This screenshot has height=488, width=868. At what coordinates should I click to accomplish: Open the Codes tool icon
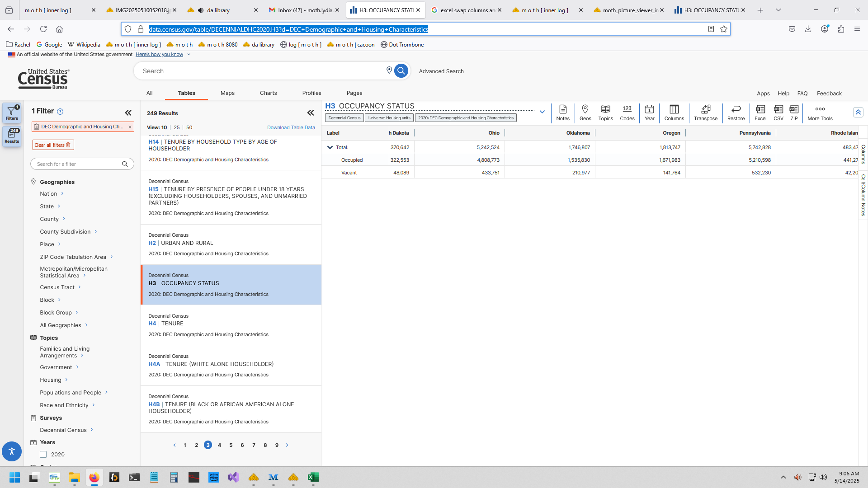pyautogui.click(x=627, y=113)
